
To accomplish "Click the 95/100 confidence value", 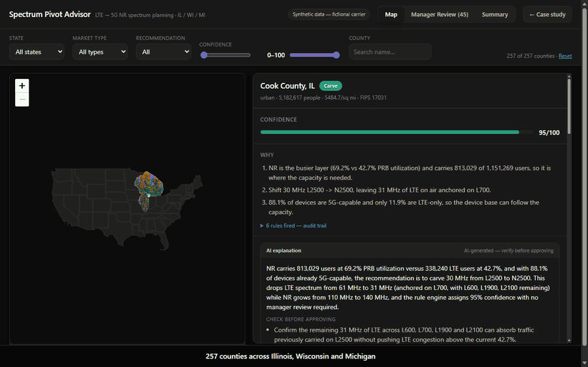I will coord(549,133).
